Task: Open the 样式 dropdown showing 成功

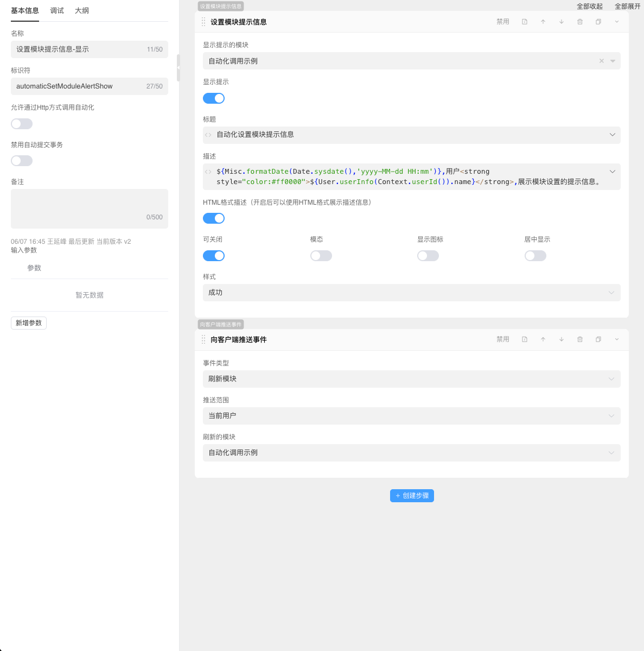Action: [x=411, y=293]
